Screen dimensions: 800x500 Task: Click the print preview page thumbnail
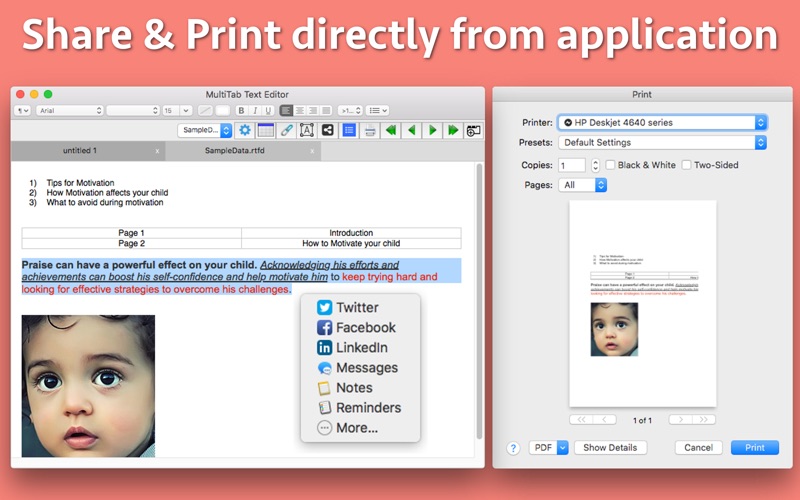(643, 304)
